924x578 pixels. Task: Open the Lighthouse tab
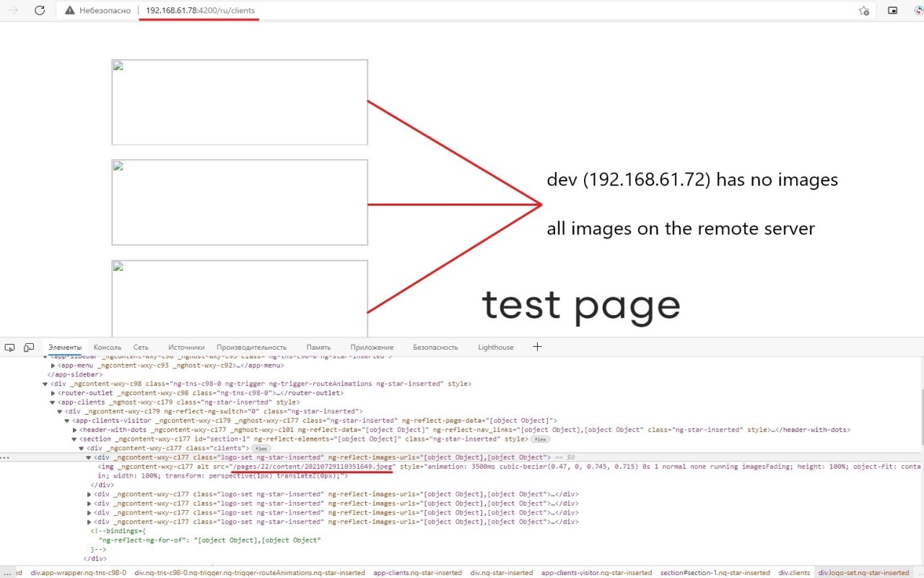pyautogui.click(x=496, y=348)
